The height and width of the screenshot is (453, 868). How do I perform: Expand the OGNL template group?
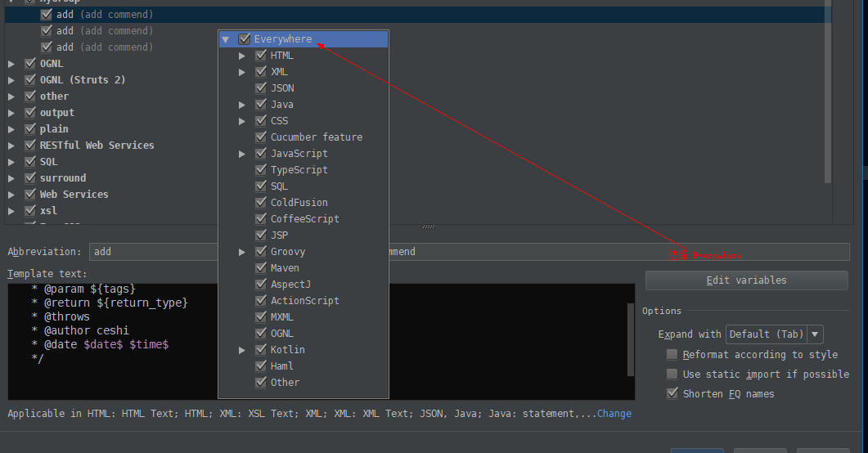click(11, 64)
